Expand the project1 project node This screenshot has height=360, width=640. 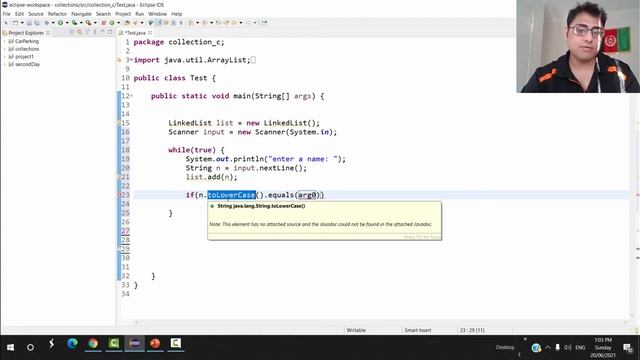4,57
